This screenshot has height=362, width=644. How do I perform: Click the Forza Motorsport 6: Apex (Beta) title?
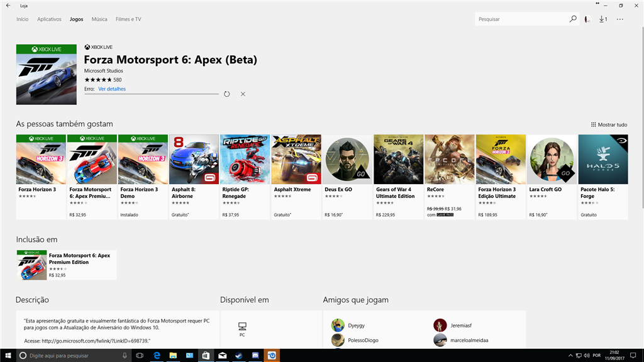[x=170, y=60]
